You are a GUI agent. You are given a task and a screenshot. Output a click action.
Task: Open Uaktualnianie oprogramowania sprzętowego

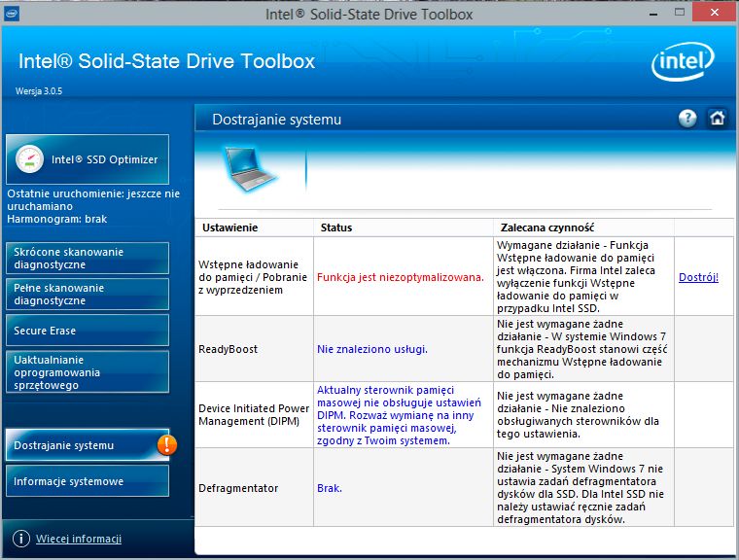[88, 372]
